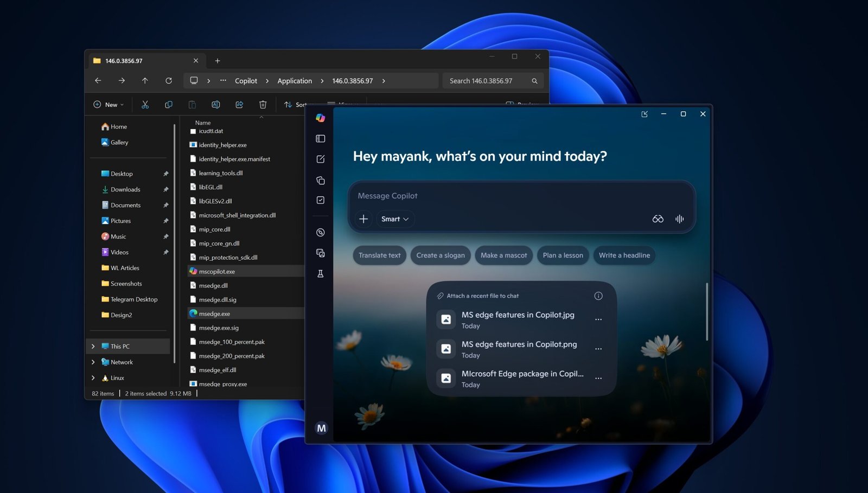Open Copilot Labs flask icon

pyautogui.click(x=320, y=273)
